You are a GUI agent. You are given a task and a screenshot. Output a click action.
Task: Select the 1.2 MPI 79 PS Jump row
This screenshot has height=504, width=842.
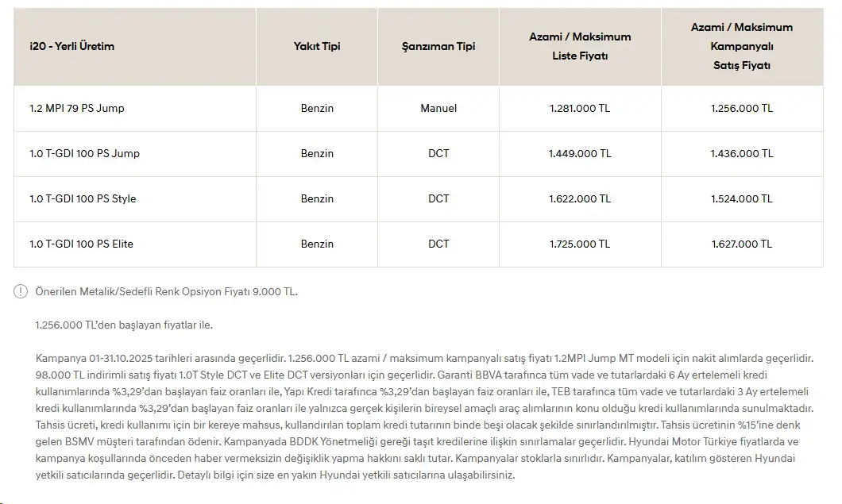click(419, 109)
